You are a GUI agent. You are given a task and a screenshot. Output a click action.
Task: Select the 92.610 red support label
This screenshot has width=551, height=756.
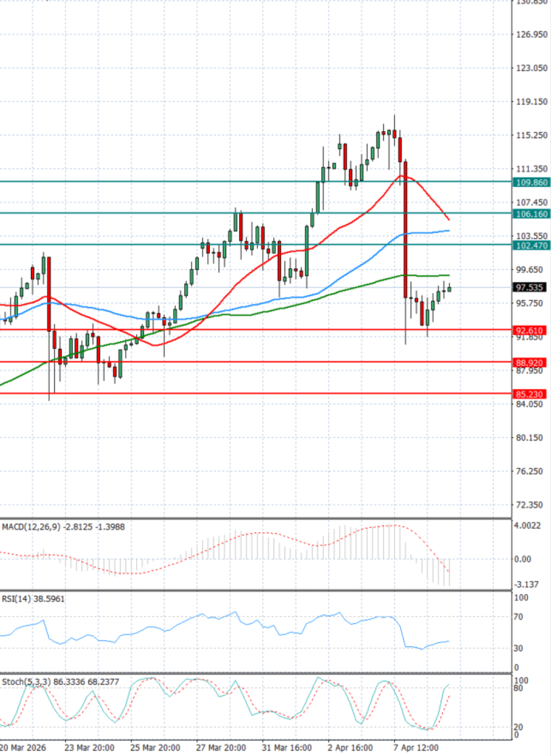tap(530, 331)
